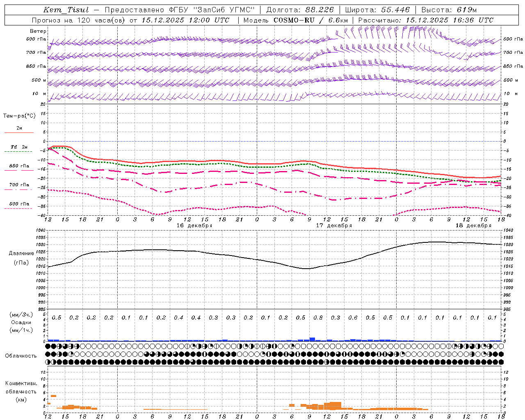Click the Осадки panel label
The width and height of the screenshot is (525, 420).
point(21,322)
